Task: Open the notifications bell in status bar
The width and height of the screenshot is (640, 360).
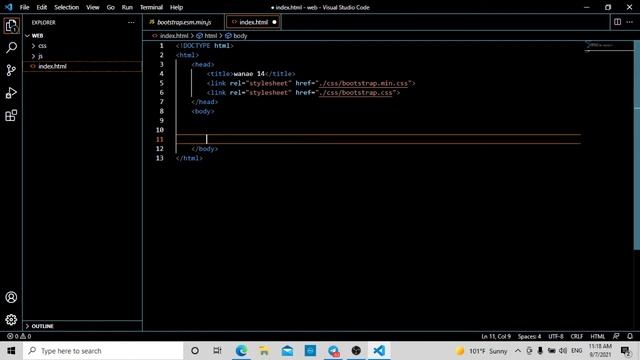Action: 630,336
